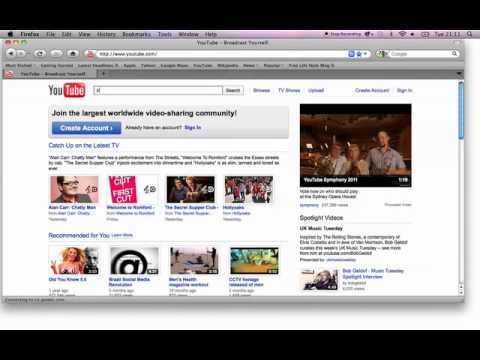Open the Popular bookmarks folder
The image size is (480, 360).
pos(273,66)
